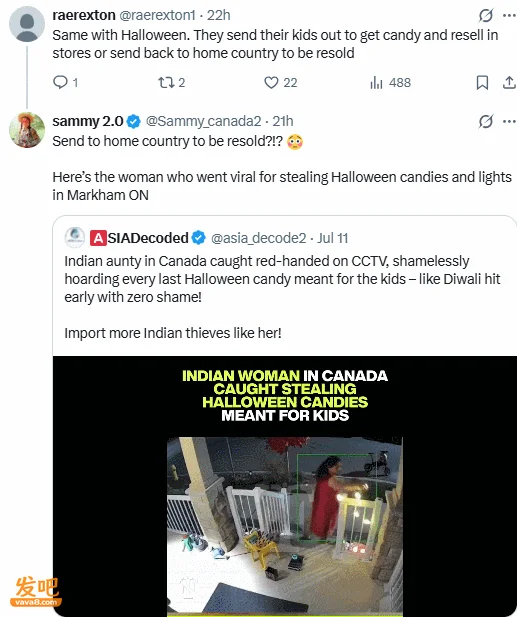The image size is (517, 617).
Task: Visit the @raerexton1 handle link
Action: [157, 15]
